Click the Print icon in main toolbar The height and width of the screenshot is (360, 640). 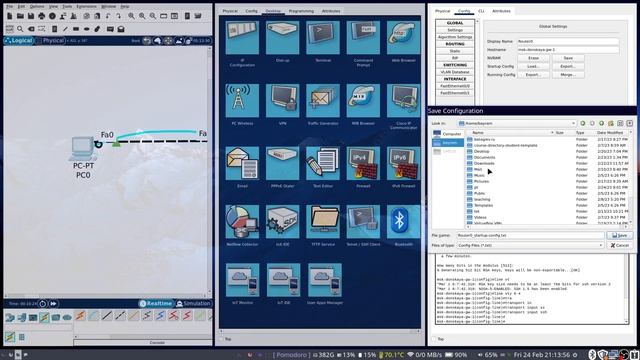(x=42, y=16)
